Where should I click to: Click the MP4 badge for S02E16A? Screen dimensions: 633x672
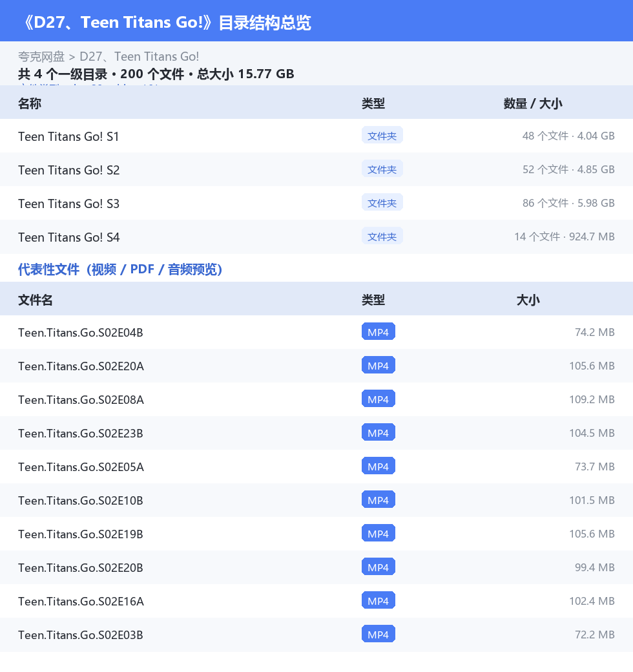tap(378, 600)
